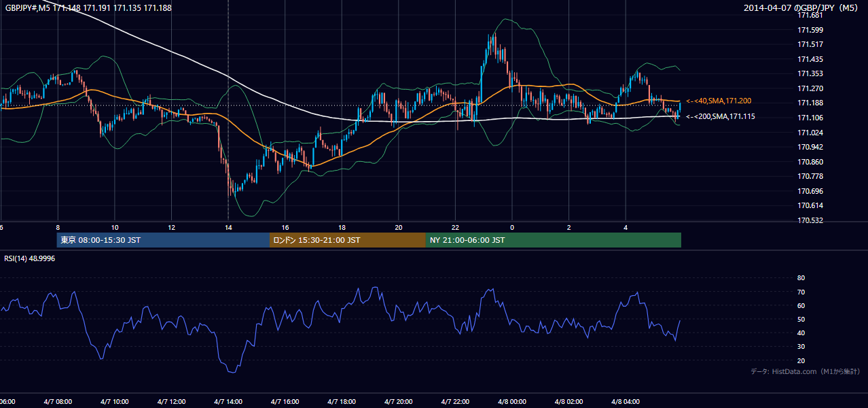Click hour 14 on price chart hour axis
The image size is (868, 408).
pos(228,227)
